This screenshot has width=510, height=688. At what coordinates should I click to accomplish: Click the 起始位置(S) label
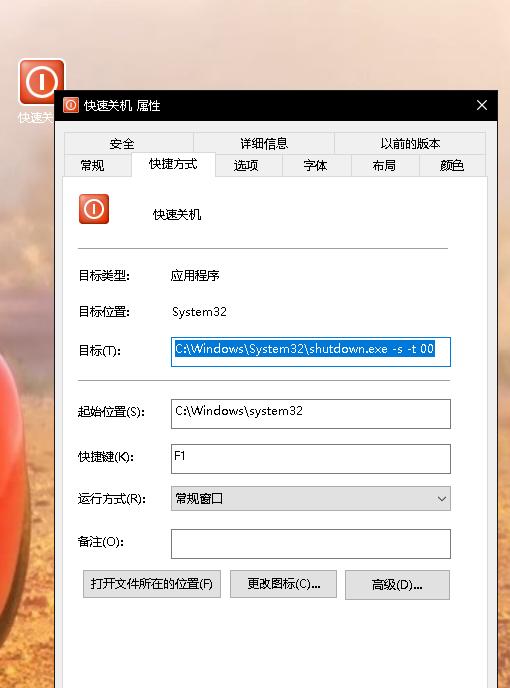(x=111, y=412)
